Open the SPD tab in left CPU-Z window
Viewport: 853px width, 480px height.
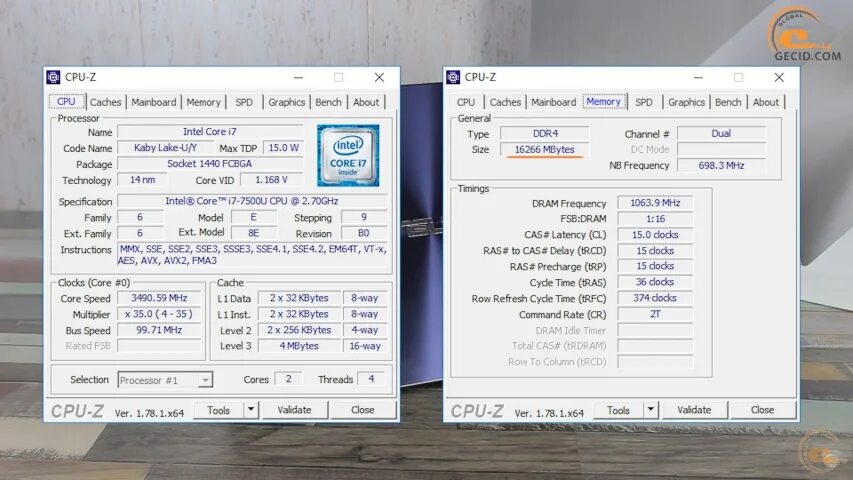244,102
